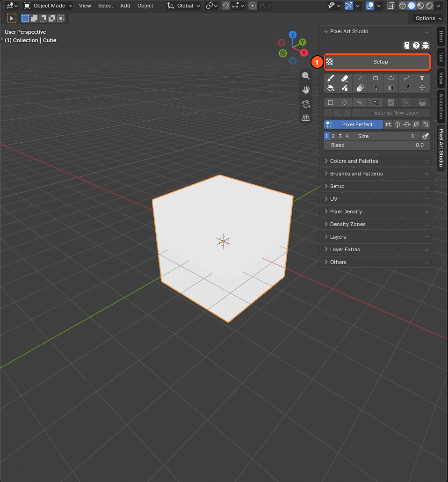The height and width of the screenshot is (482, 448).
Task: Open the Global transform orientation dropdown
Action: tap(184, 6)
